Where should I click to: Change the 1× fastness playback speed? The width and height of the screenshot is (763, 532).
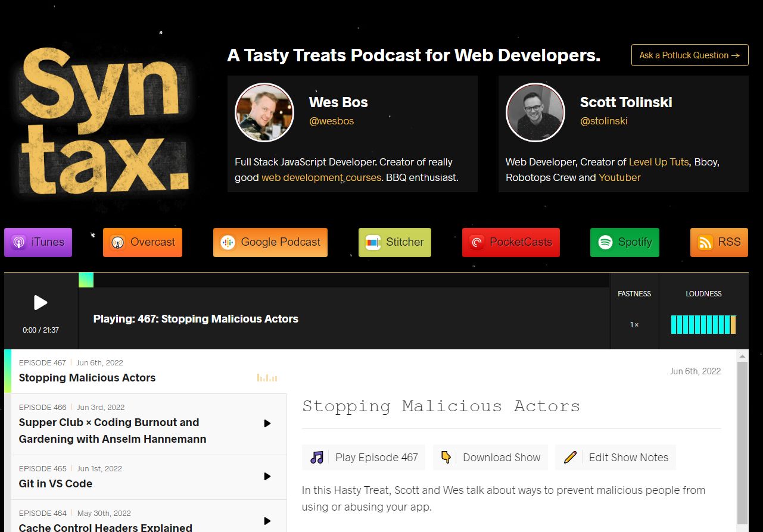(x=634, y=325)
